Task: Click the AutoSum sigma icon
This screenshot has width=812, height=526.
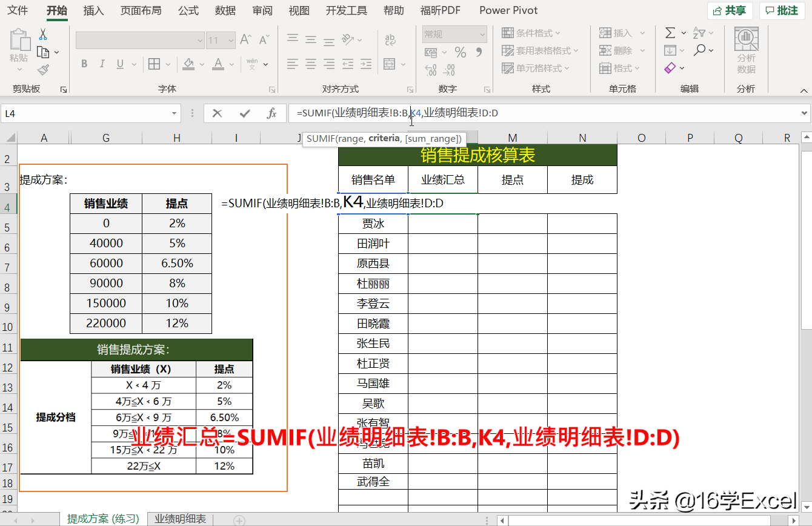Action: click(670, 33)
